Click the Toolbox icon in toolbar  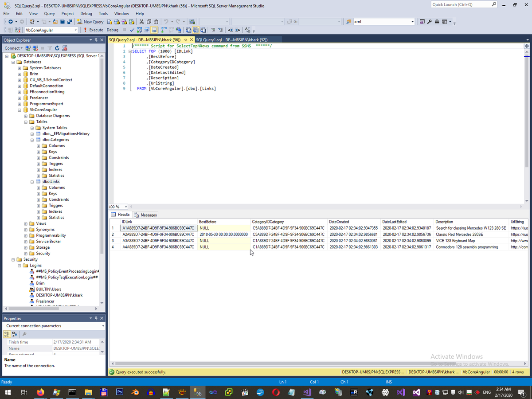[437, 22]
